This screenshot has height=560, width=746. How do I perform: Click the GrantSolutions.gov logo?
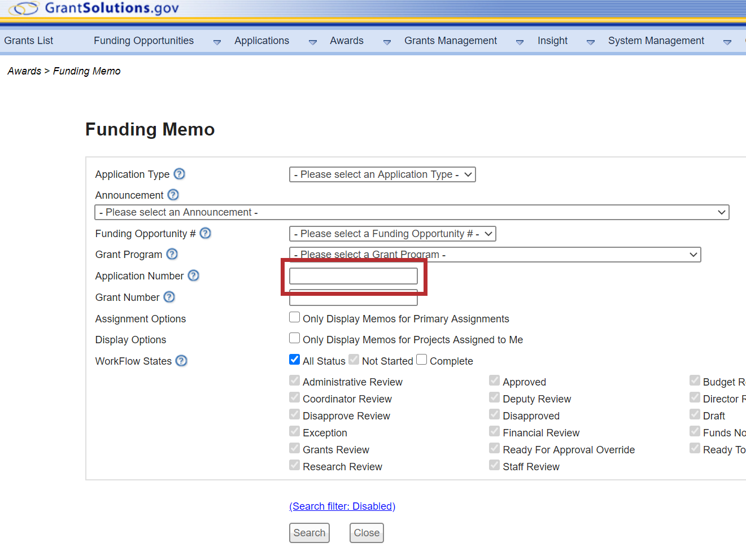[x=94, y=8]
